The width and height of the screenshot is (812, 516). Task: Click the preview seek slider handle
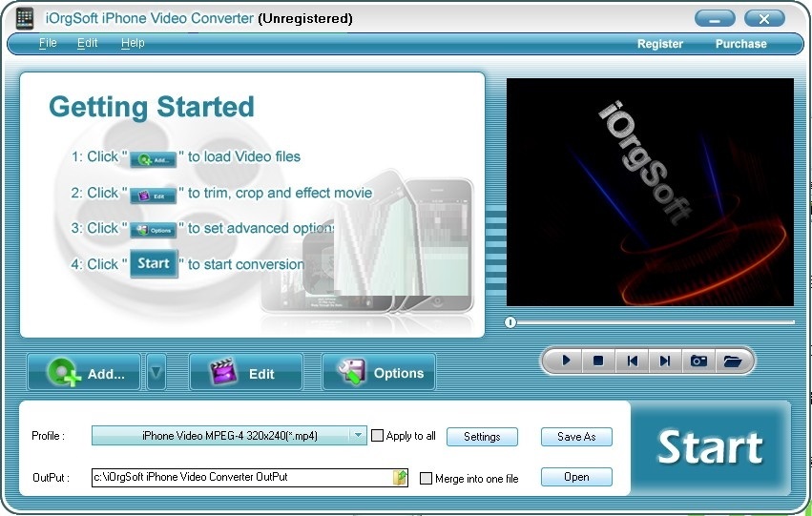pos(510,322)
